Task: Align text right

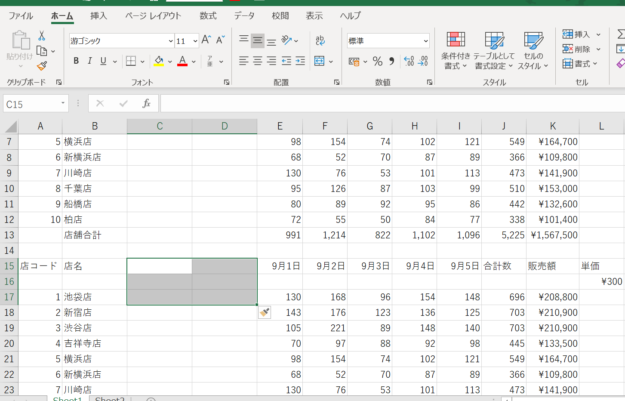Action: (271, 61)
